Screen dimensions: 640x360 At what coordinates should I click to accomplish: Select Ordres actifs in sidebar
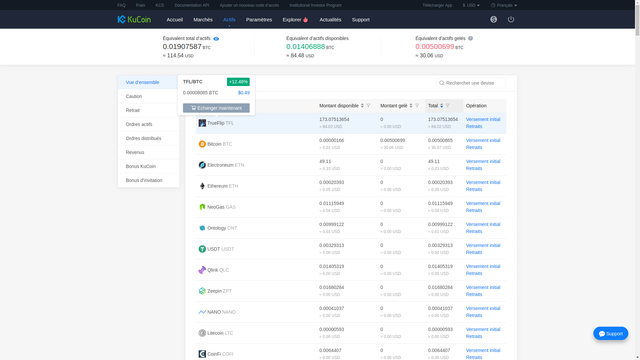149,124
